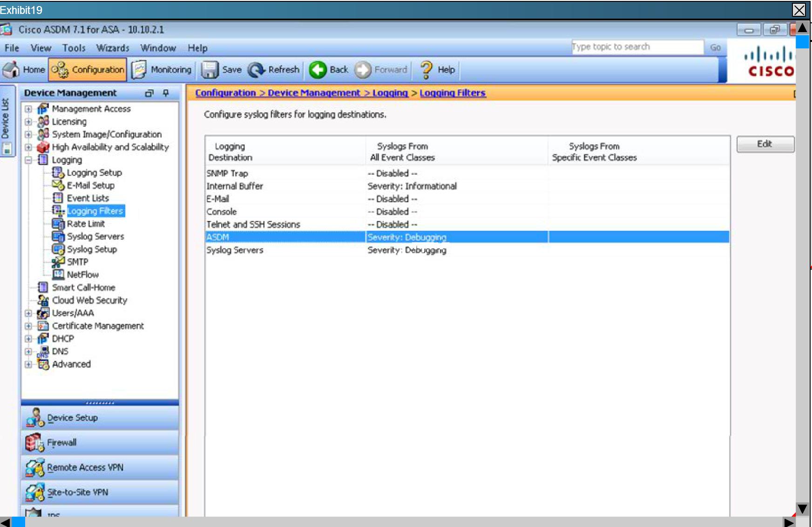Click the Save floppy disk icon
The width and height of the screenshot is (812, 527).
(x=210, y=70)
